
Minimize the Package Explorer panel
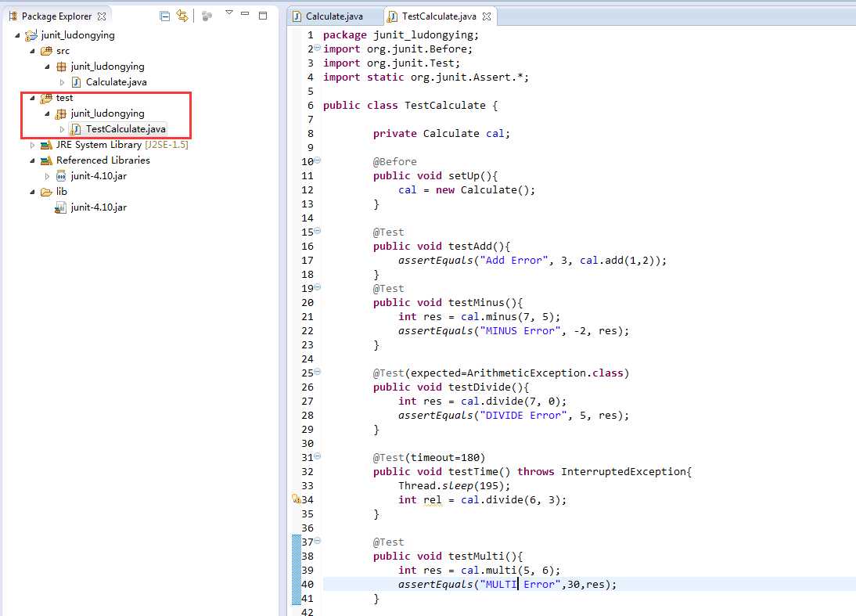tap(245, 15)
